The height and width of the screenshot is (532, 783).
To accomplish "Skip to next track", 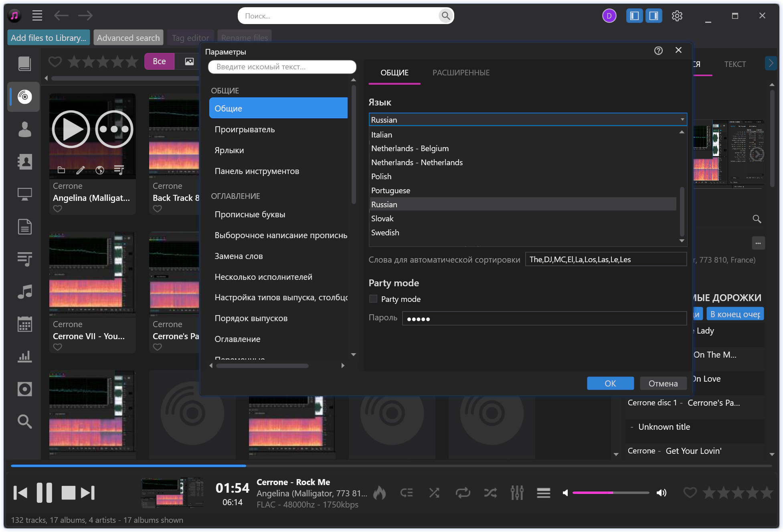I will click(x=88, y=493).
